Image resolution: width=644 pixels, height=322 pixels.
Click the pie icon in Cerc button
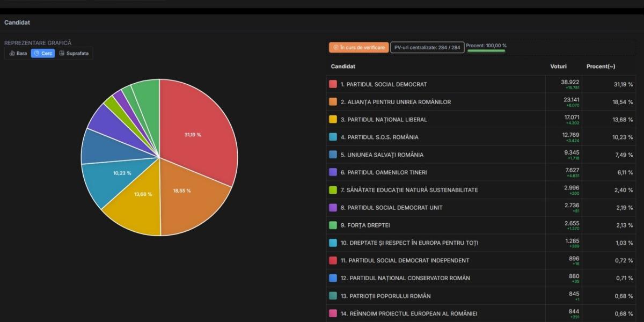tap(36, 53)
